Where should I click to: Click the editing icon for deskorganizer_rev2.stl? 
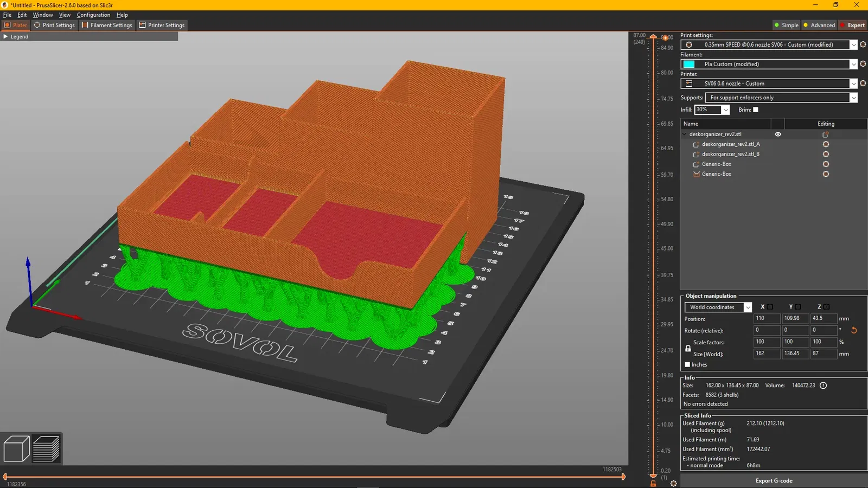[826, 134]
